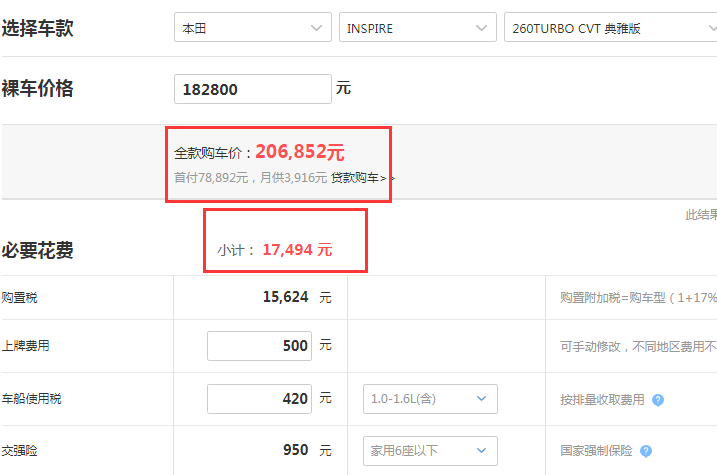Screen dimensions: 717x475
Task: Click help icon beside 按排量收取费用
Action: click(x=658, y=400)
